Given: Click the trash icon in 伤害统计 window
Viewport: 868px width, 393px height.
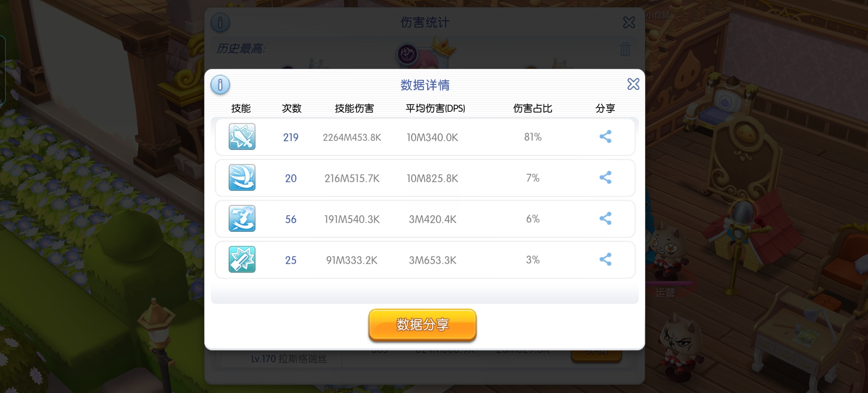Looking at the screenshot, I should tap(625, 49).
